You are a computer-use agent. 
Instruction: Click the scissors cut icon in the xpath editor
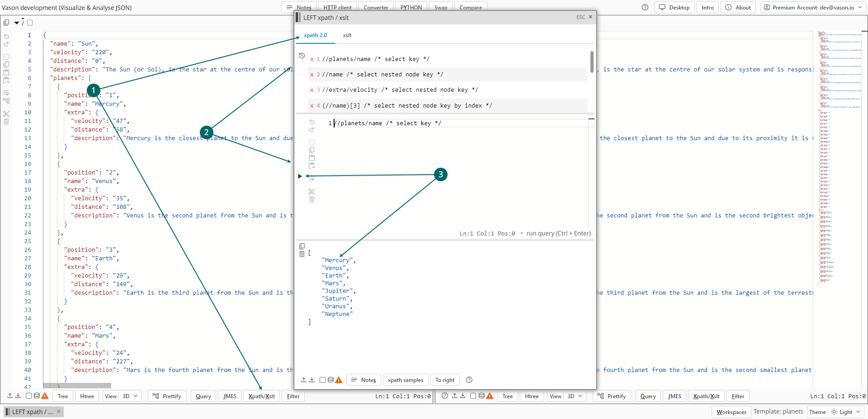(x=311, y=192)
